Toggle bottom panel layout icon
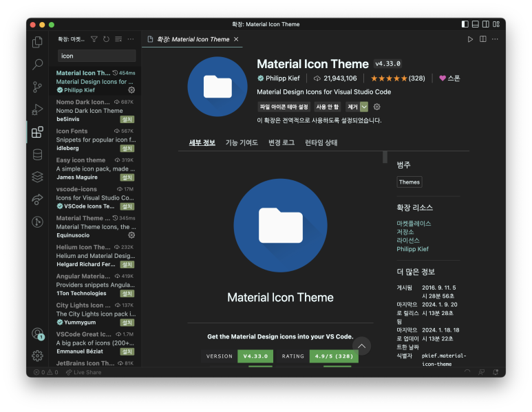Image resolution: width=532 pixels, height=412 pixels. click(x=476, y=24)
